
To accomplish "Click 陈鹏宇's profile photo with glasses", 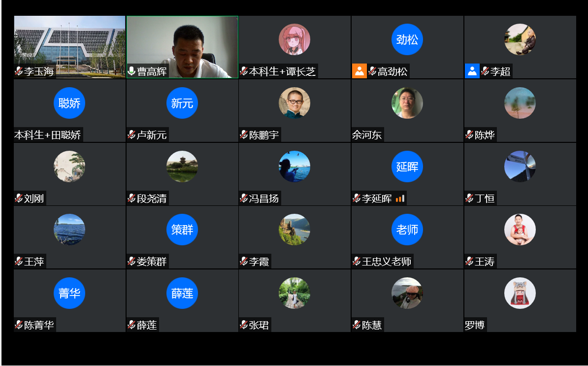I will (294, 103).
